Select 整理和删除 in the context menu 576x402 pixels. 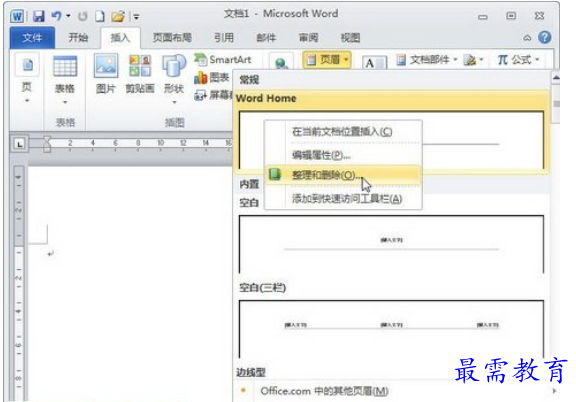[x=342, y=175]
